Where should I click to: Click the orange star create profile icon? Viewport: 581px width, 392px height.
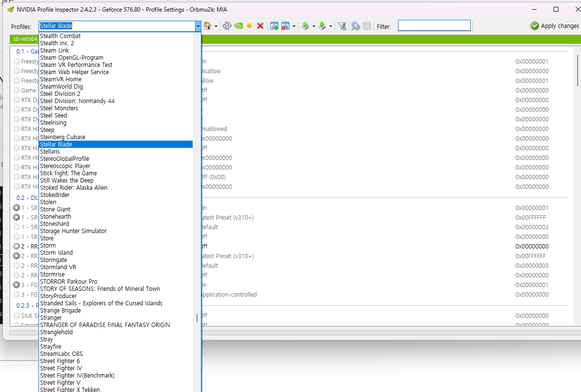249,26
